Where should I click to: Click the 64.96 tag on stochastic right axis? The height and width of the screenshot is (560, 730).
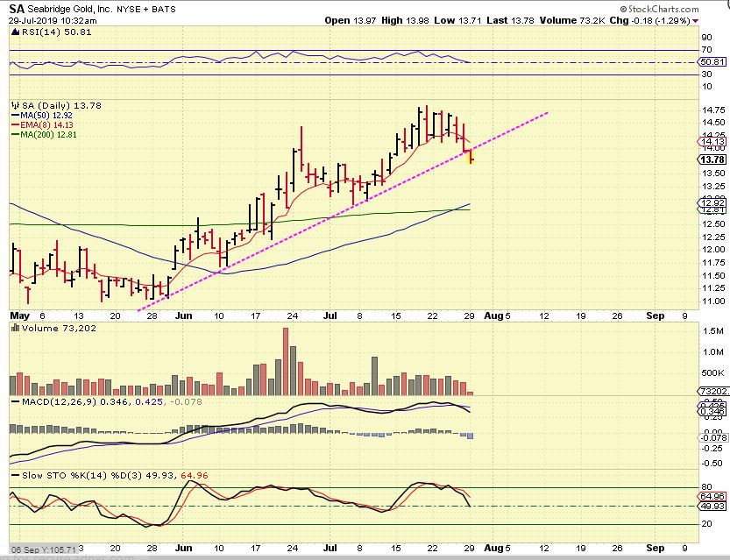tap(712, 497)
